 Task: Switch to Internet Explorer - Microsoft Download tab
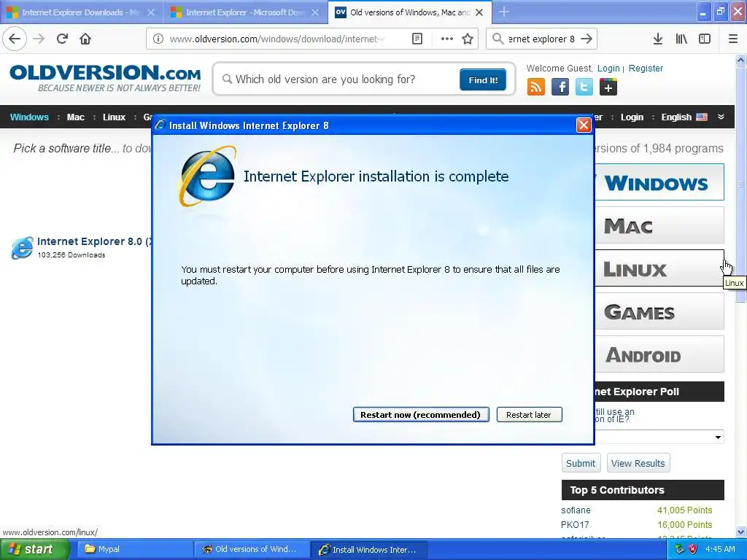tap(245, 12)
